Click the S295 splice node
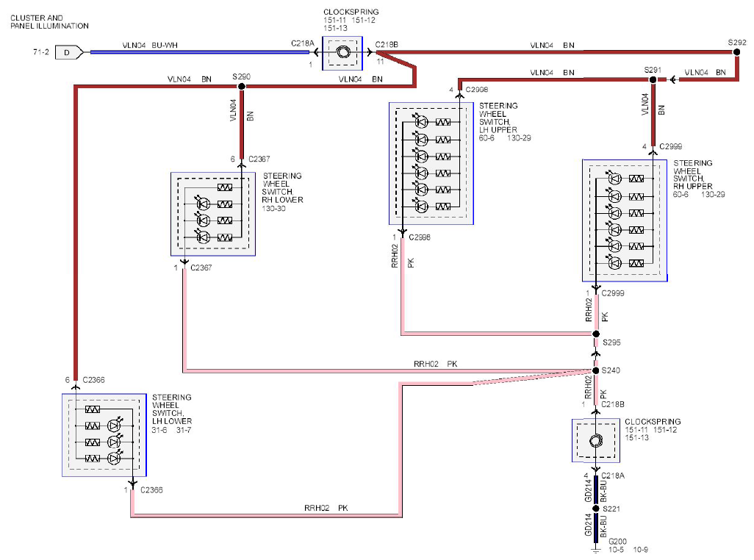754x560 pixels. pyautogui.click(x=596, y=334)
